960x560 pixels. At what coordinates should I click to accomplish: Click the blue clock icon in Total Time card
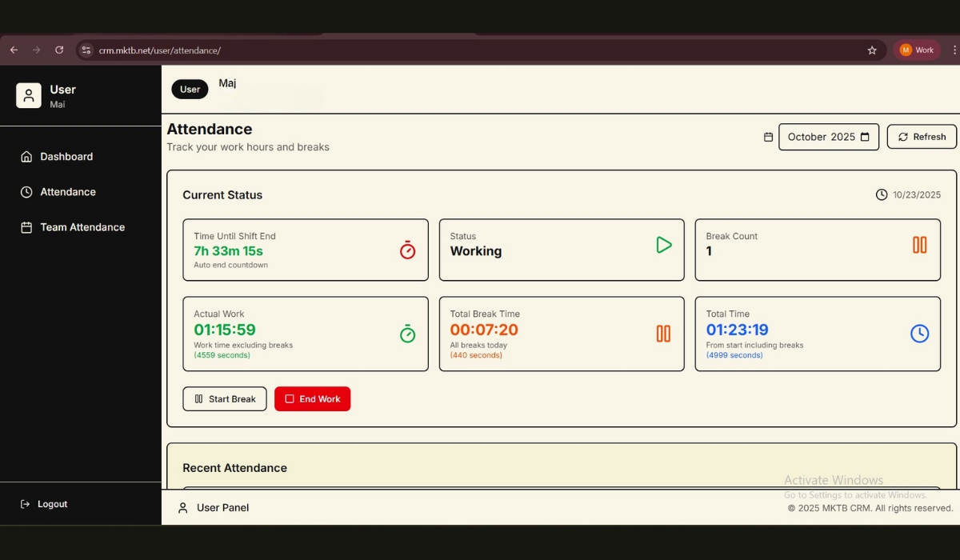point(919,334)
